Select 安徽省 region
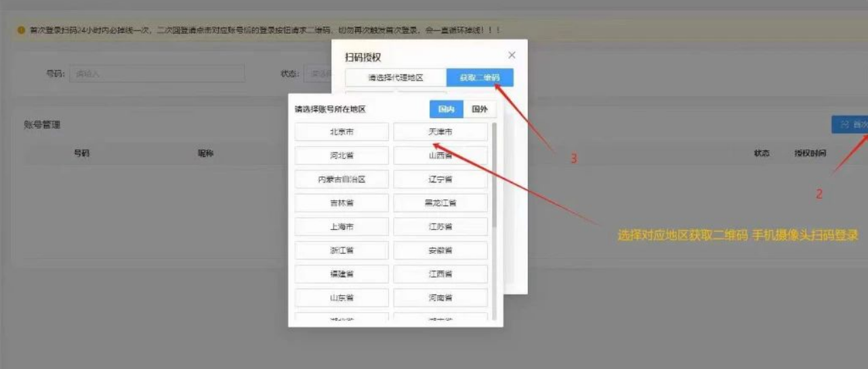868x369 pixels. (x=440, y=250)
